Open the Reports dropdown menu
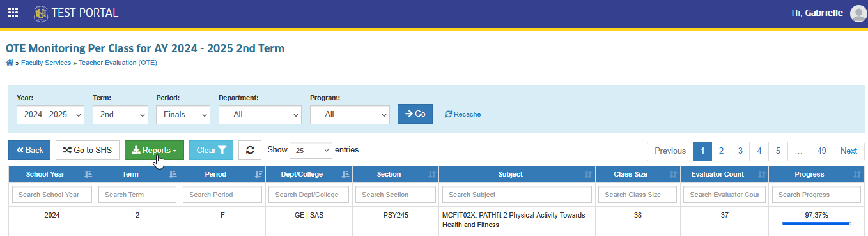 click(x=154, y=151)
